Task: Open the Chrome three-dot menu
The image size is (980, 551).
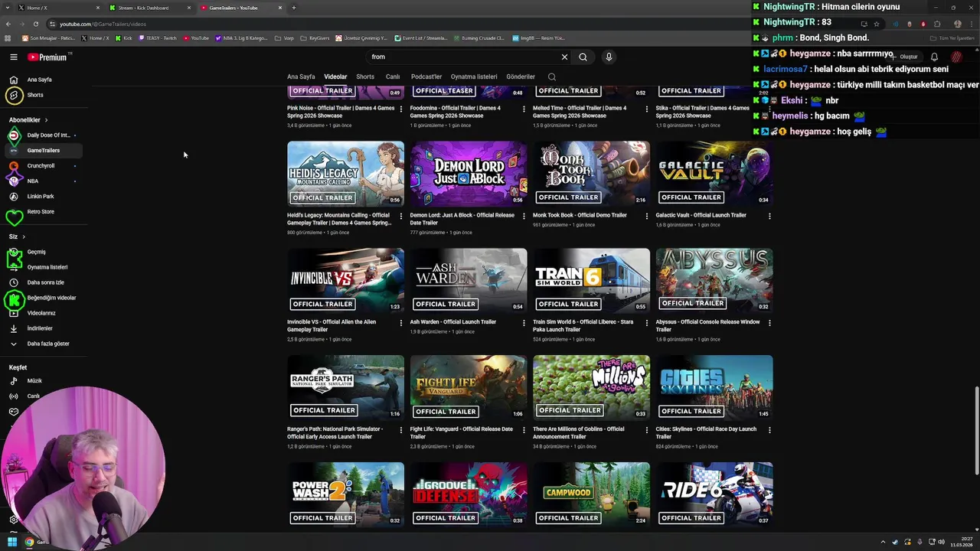Action: pos(972,24)
